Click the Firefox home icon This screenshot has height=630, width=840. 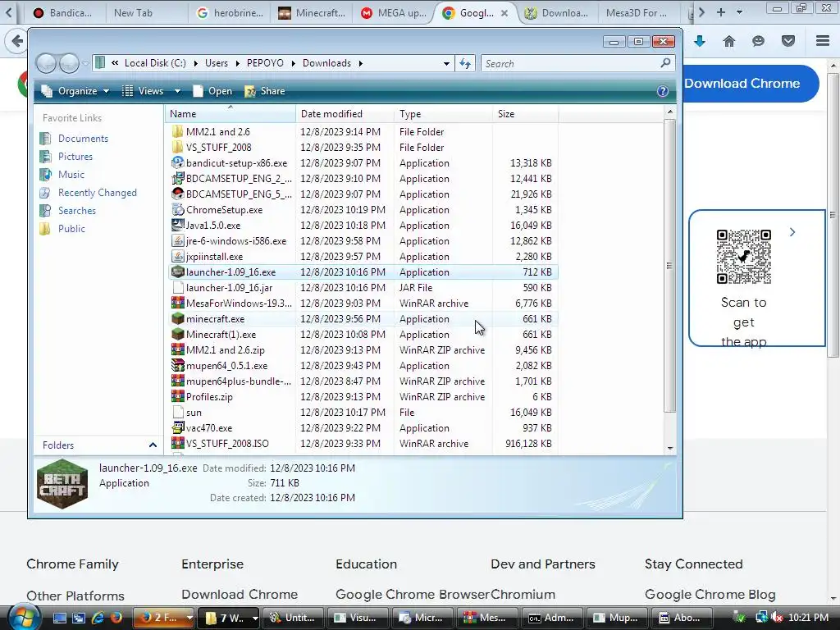click(729, 41)
